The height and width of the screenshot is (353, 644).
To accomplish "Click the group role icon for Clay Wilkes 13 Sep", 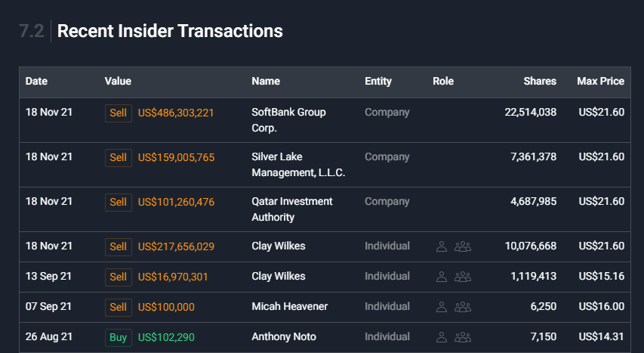I will (x=463, y=277).
